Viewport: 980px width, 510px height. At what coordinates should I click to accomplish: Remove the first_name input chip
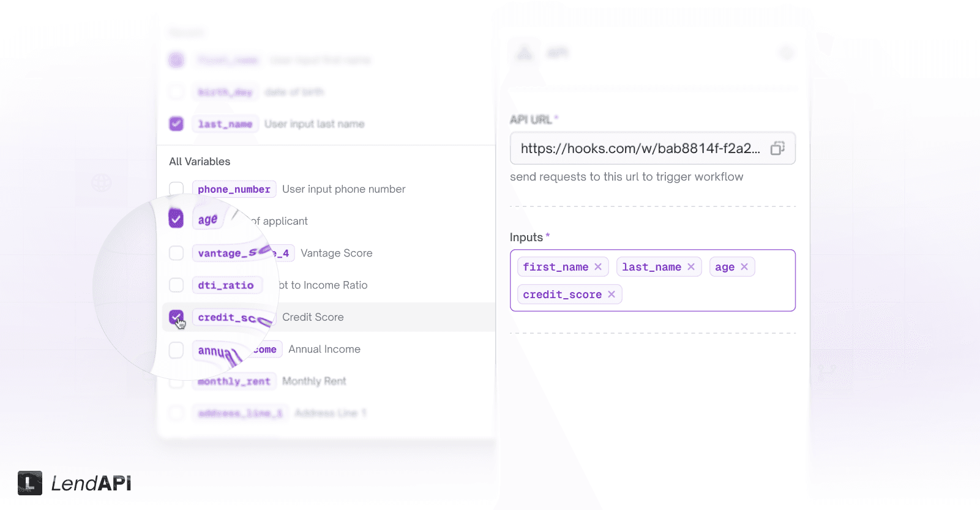pyautogui.click(x=598, y=266)
